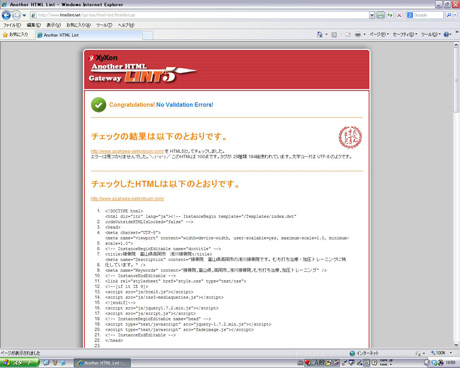The width and height of the screenshot is (460, 368).
Task: Click the Forward navigation arrow
Action: coord(16,15)
